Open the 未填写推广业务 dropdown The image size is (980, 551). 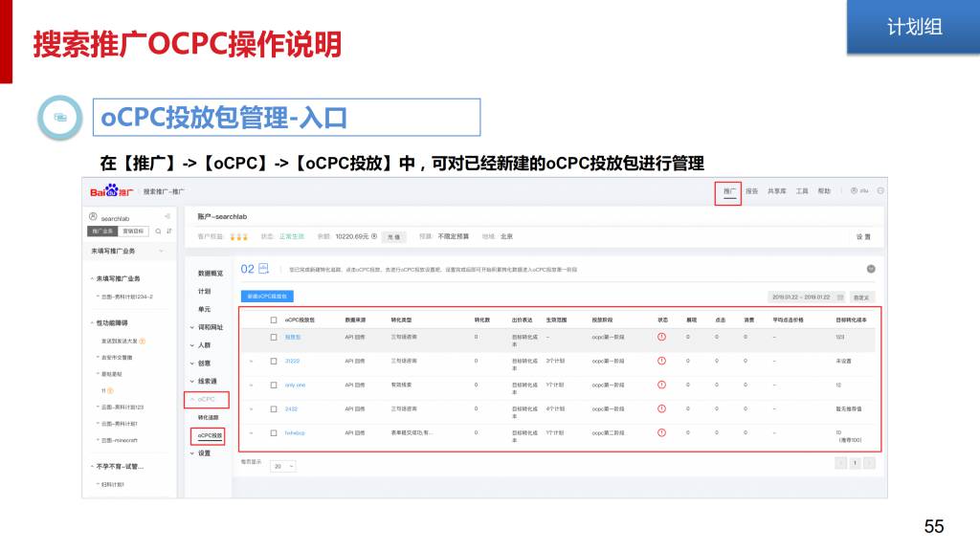pos(127,252)
